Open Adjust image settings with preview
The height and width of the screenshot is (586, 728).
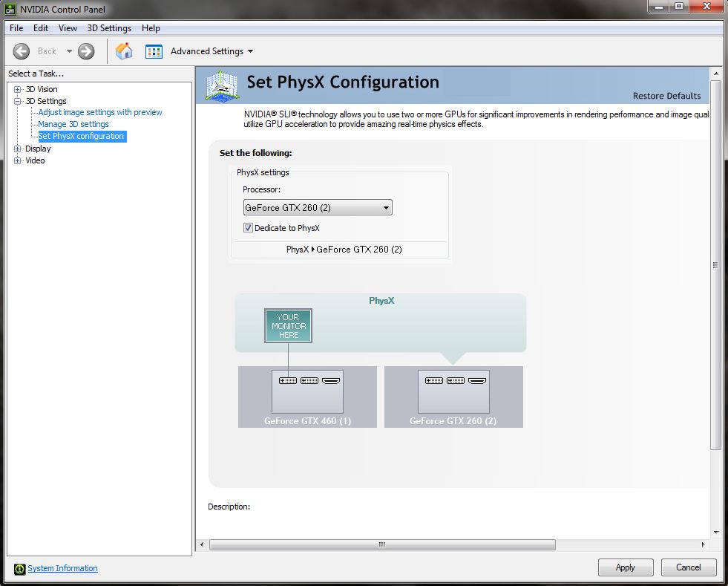point(100,112)
